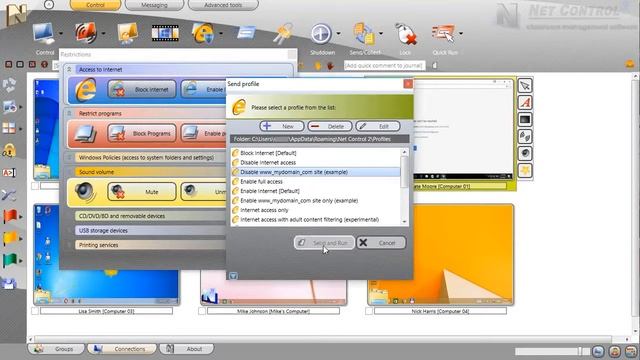
Task: Open the Quick Run icon
Action: tap(444, 33)
